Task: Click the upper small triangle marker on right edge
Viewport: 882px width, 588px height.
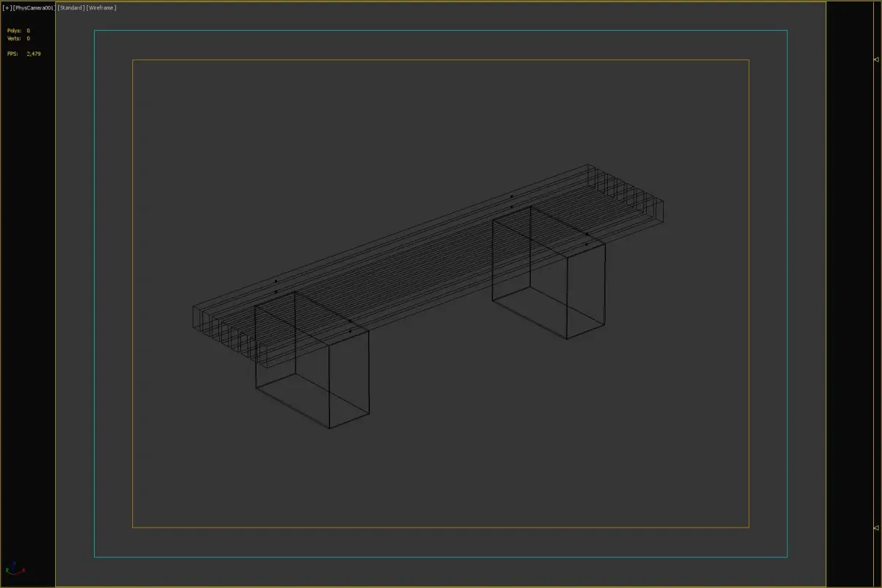Action: (x=875, y=59)
